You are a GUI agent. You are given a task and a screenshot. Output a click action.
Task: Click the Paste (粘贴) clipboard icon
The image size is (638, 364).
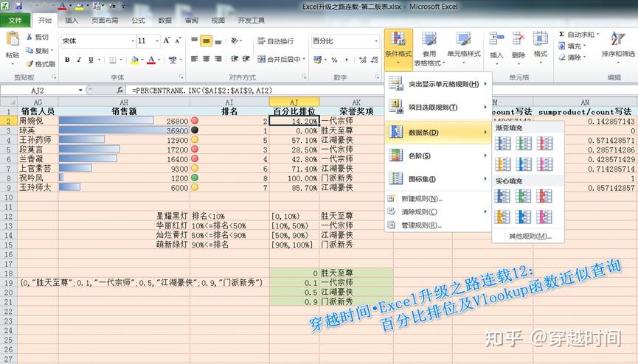(x=13, y=40)
